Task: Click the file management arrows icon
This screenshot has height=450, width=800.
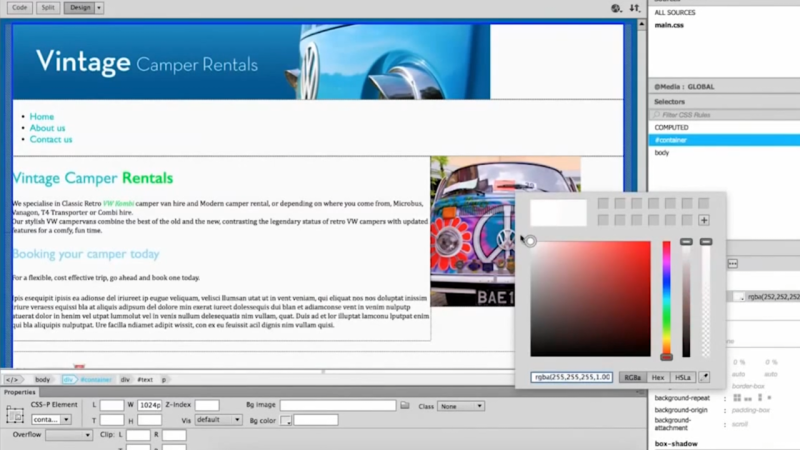Action: point(634,8)
